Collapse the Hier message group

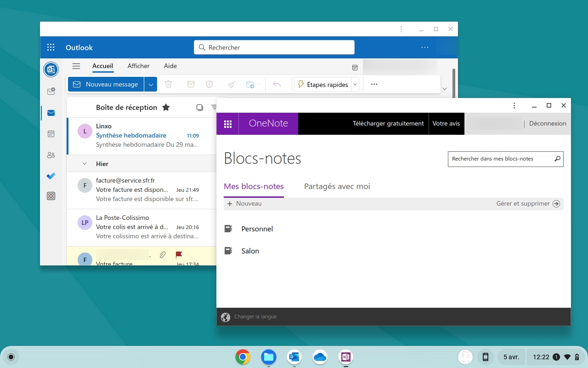[85, 164]
